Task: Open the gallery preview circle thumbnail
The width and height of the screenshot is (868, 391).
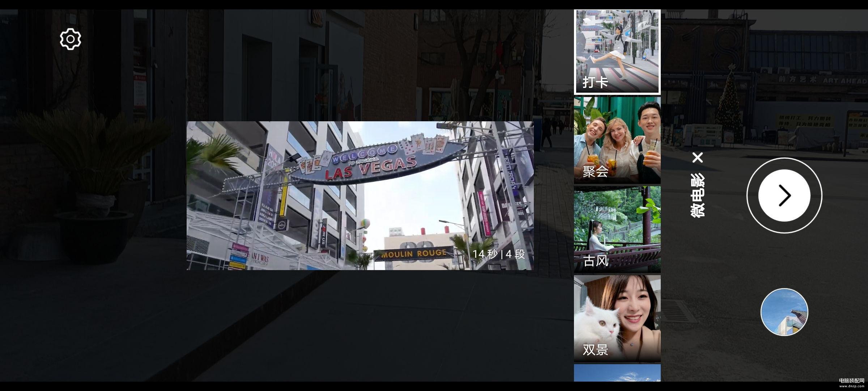Action: pos(784,312)
